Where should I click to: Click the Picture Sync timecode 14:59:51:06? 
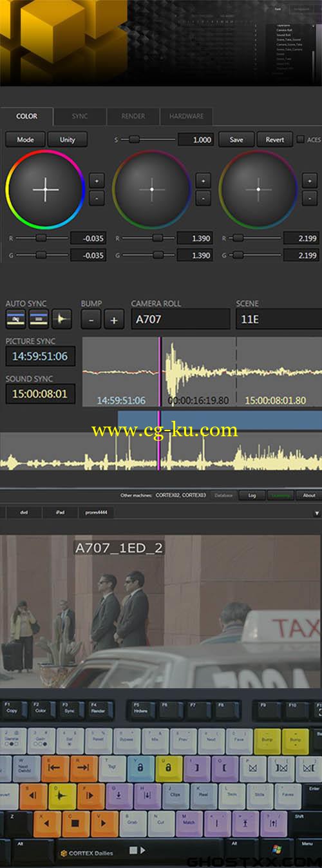coord(40,356)
